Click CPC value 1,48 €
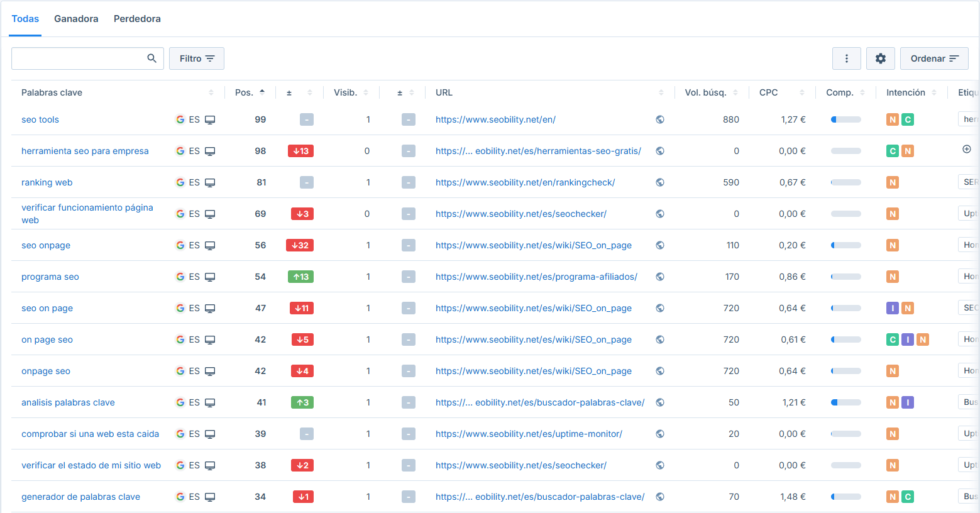 coord(793,497)
